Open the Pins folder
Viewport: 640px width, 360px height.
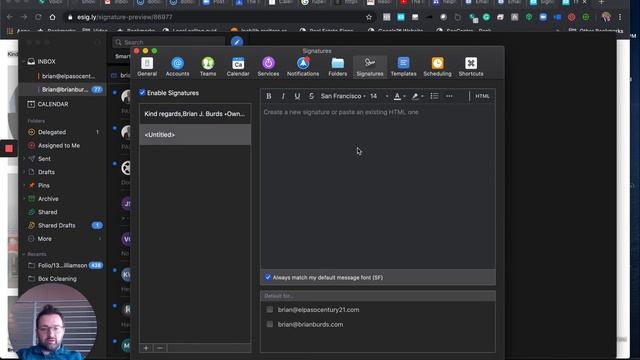[x=44, y=185]
